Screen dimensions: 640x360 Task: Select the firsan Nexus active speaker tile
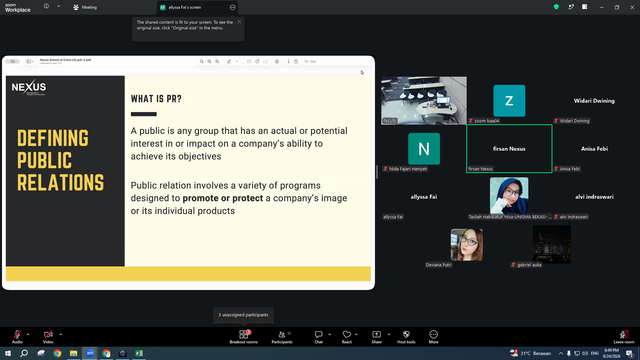point(509,149)
